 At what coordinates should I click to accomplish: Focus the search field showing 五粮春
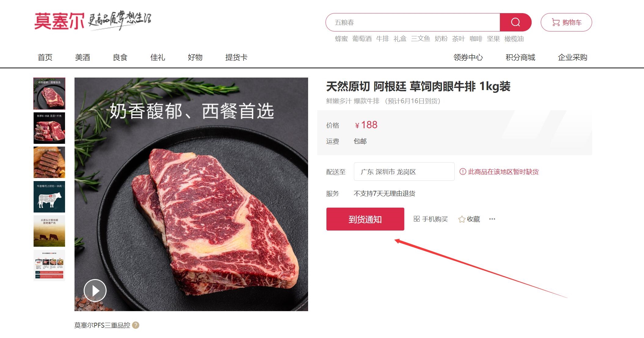[x=413, y=22]
